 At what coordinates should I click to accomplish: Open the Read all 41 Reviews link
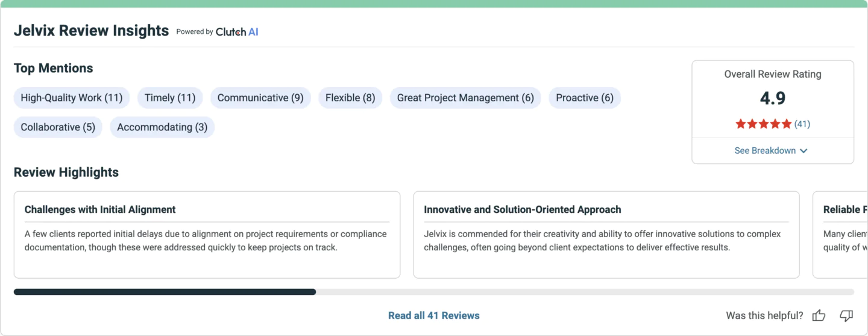point(434,315)
